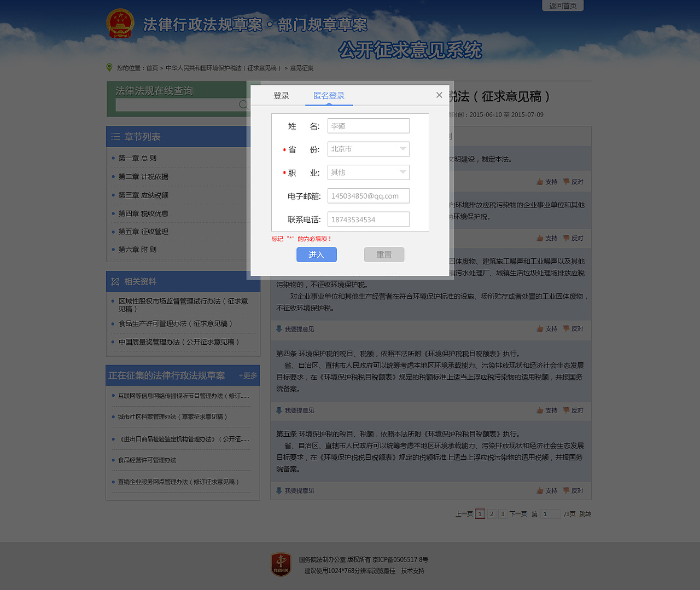Click the blue down-arrow 我要提意见 icon
700x590 pixels.
(279, 329)
